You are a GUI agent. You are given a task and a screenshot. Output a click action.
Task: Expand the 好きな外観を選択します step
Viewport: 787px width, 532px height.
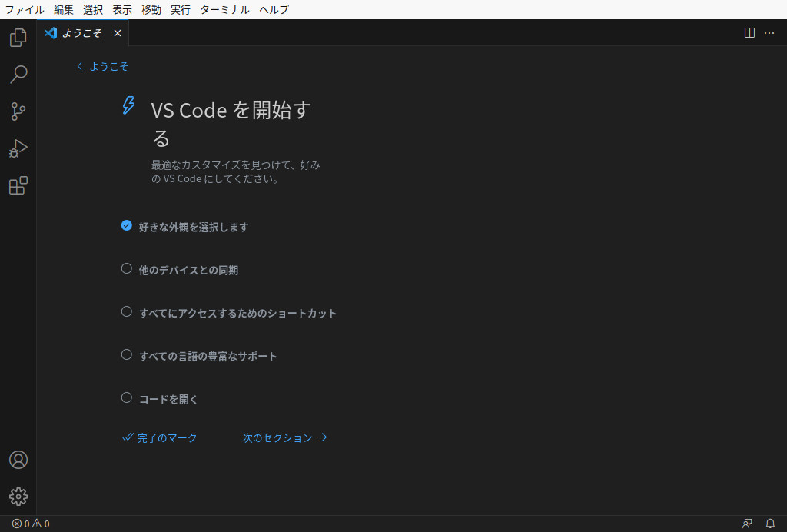pos(194,228)
